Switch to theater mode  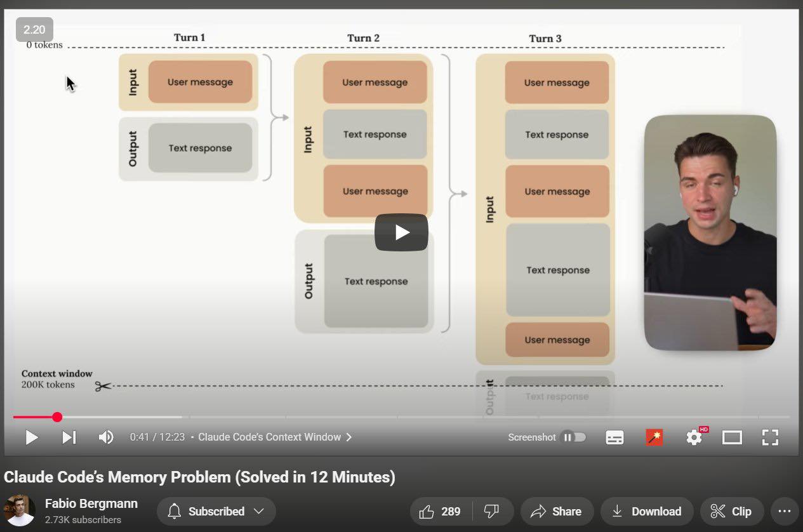coord(732,437)
